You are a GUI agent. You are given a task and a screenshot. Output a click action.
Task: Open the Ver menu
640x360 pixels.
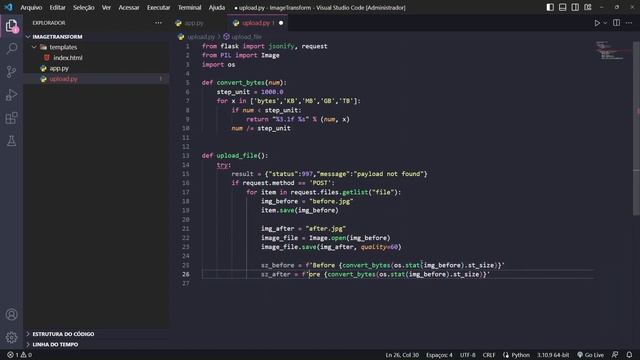coord(106,7)
